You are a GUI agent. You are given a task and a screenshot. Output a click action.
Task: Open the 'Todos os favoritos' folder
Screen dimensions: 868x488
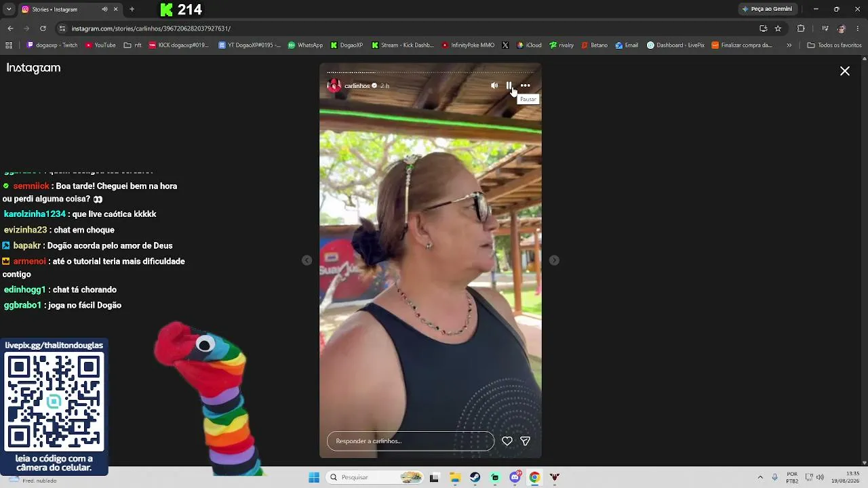(834, 45)
